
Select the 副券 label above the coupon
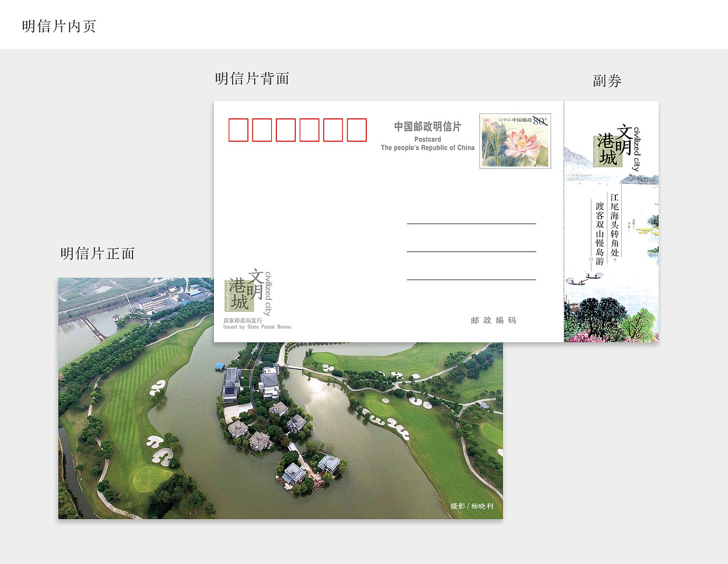607,81
